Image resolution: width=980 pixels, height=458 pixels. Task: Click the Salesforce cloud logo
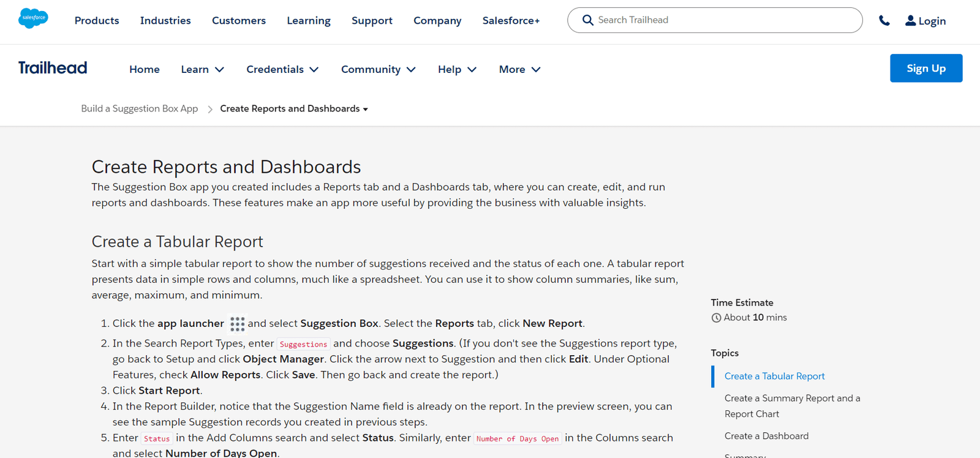pos(33,18)
